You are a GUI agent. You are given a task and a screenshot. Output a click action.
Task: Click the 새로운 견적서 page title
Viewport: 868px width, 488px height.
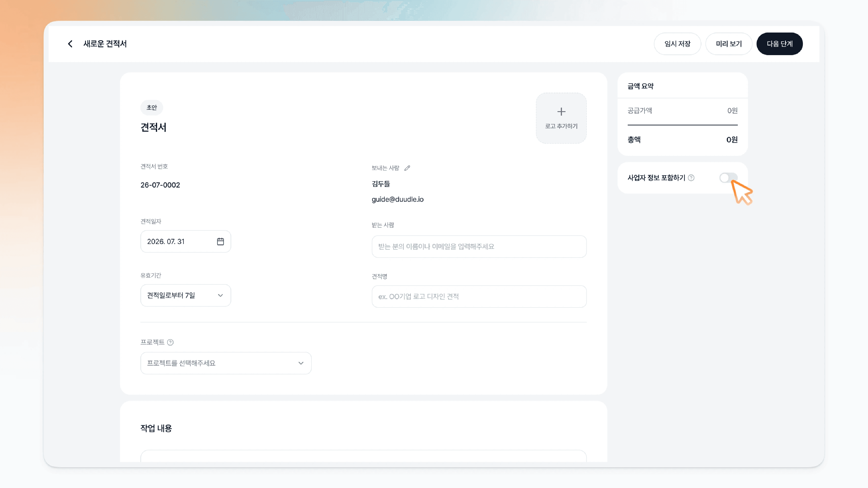click(105, 44)
